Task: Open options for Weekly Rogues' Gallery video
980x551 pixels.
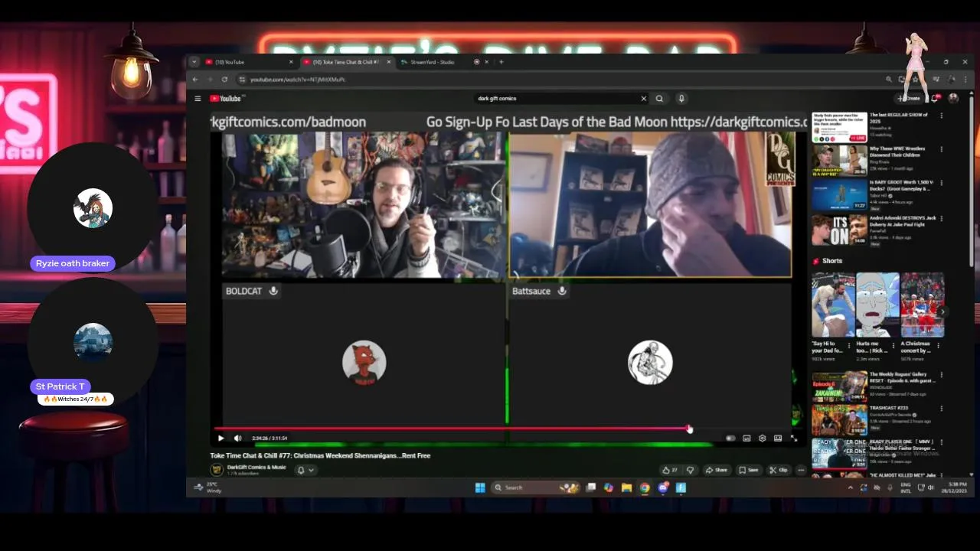Action: 942,375
